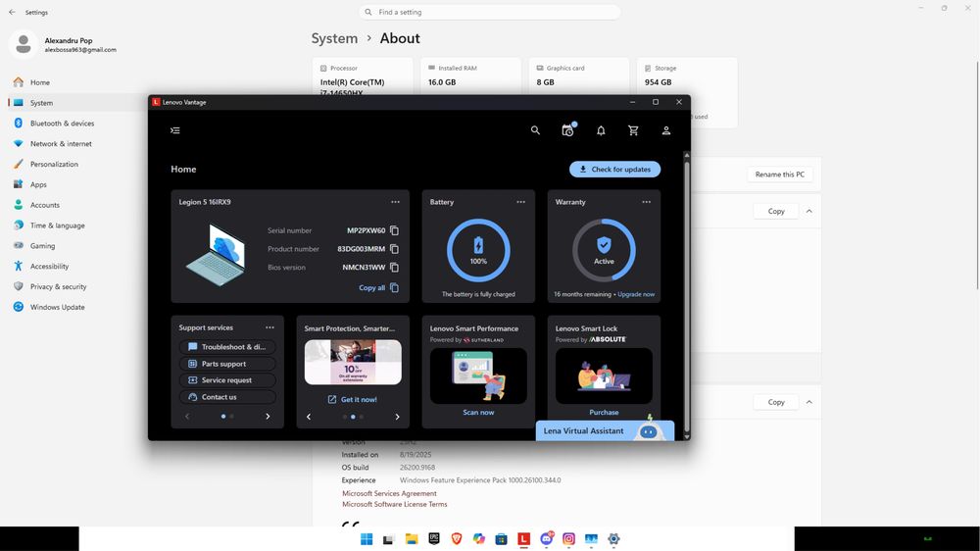This screenshot has height=551, width=980.
Task: Click the Check for updates button
Action: 615,169
